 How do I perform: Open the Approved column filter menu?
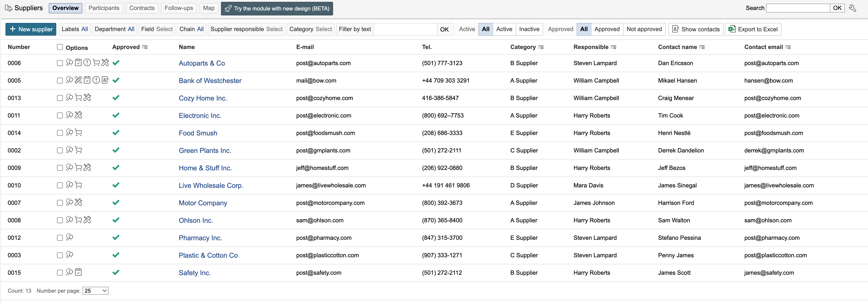[145, 47]
